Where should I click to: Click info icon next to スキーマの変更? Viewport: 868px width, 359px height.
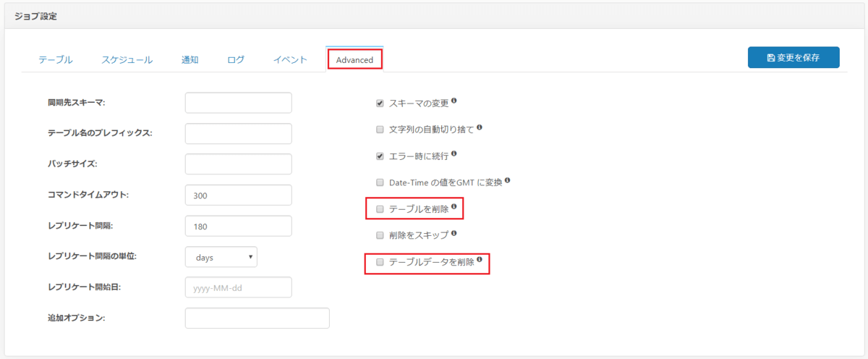454,101
